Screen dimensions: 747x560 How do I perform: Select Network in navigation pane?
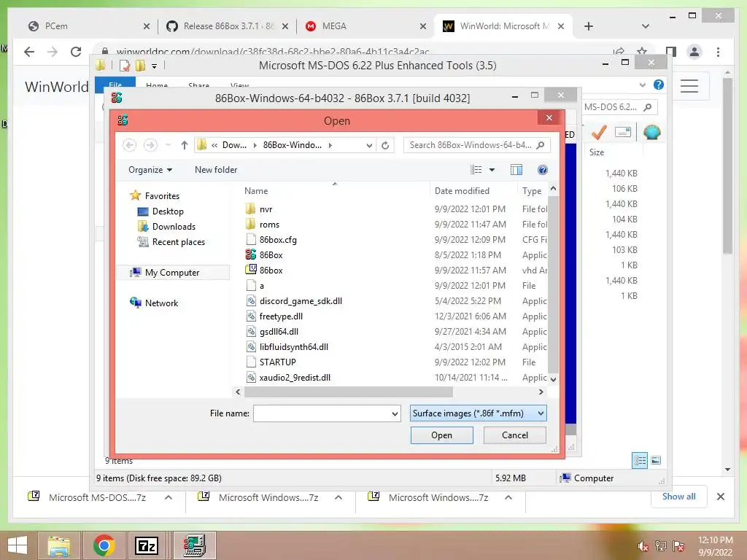point(154,303)
